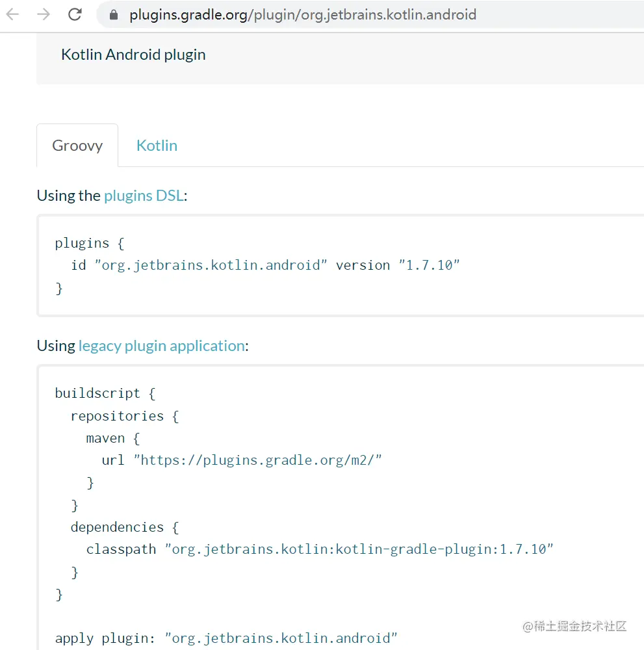Click the "dependencies {" line

(124, 526)
